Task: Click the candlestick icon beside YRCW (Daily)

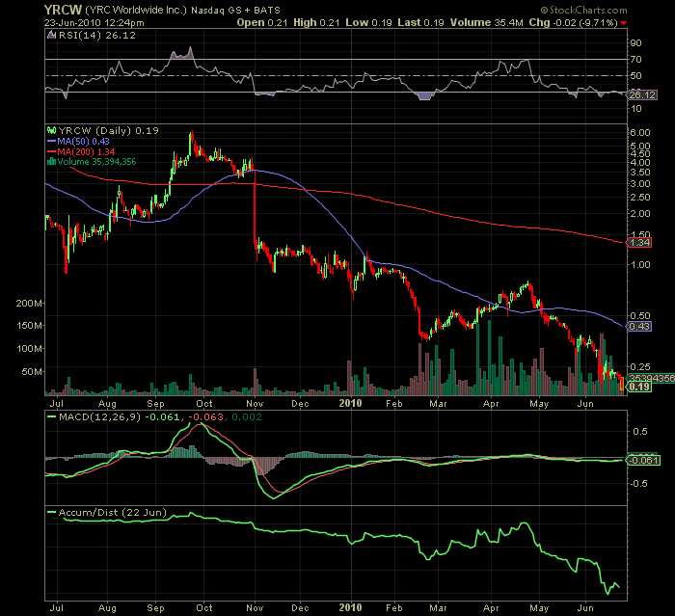Action: [x=52, y=130]
